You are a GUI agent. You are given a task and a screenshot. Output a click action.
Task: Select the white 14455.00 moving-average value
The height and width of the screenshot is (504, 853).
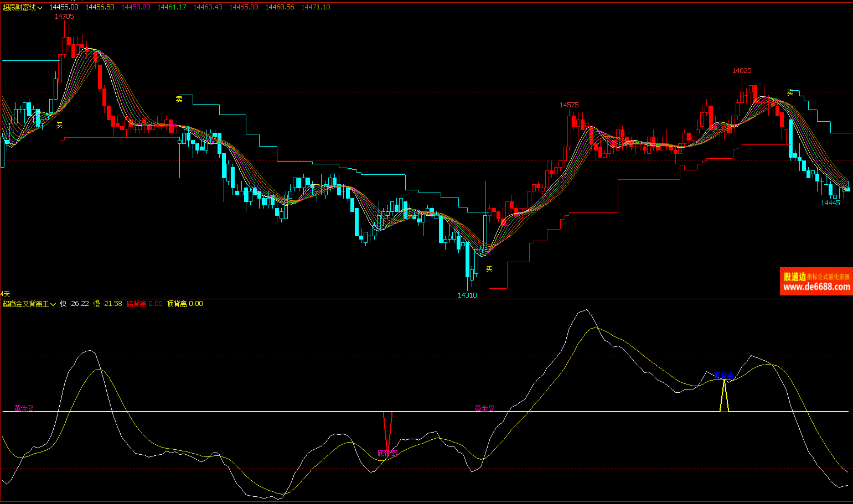pyautogui.click(x=64, y=7)
